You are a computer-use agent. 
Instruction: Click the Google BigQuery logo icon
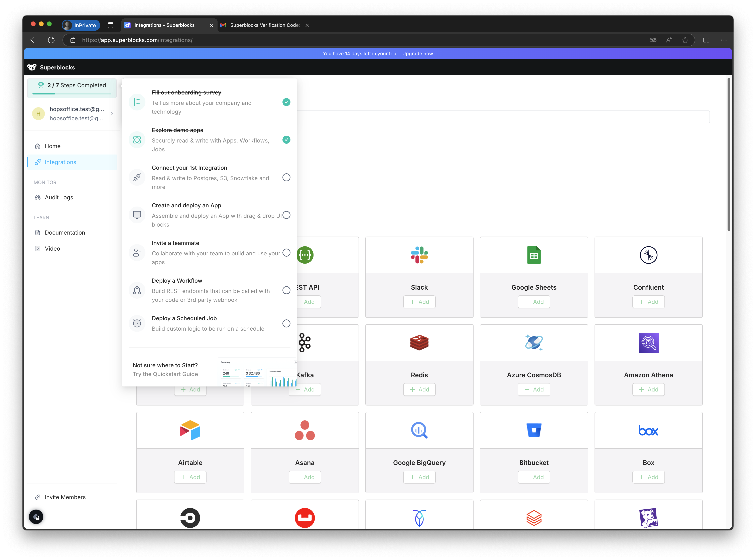pos(419,430)
